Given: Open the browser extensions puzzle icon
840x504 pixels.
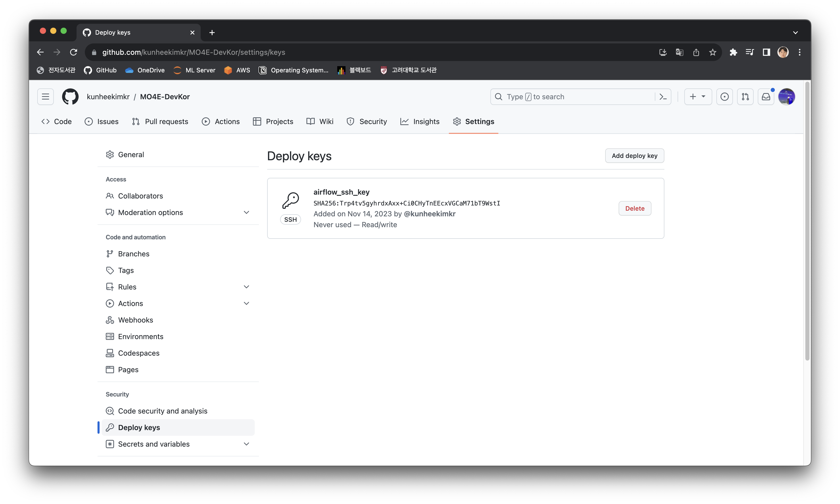Looking at the screenshot, I should [733, 52].
